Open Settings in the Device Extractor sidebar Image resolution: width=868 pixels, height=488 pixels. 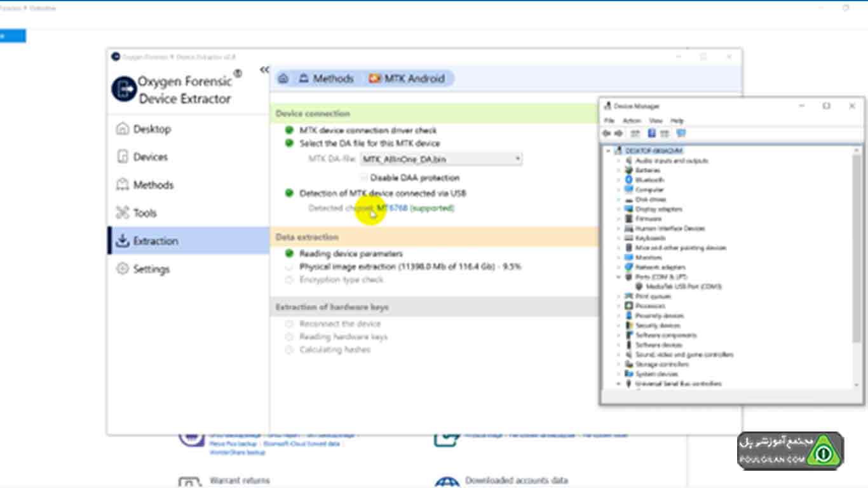coord(143,269)
